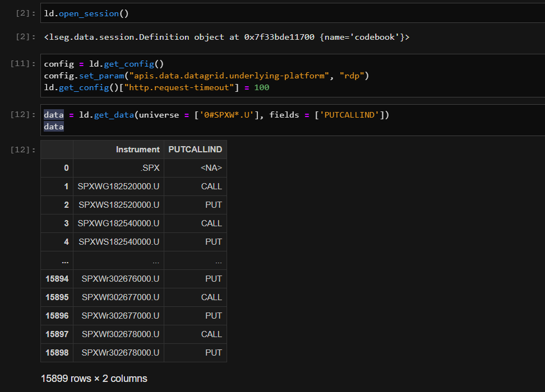Select cell SPXWS182520000.U
The width and height of the screenshot is (545, 392).
118,205
